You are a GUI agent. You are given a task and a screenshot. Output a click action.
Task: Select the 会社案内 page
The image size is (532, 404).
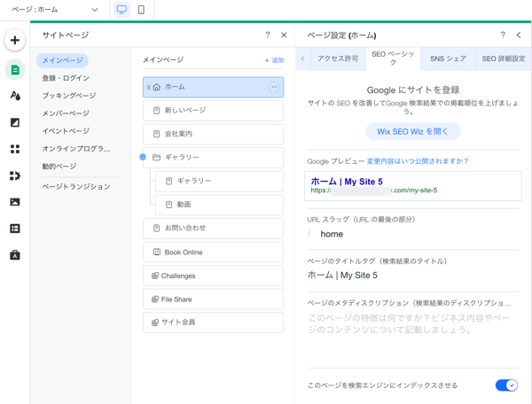213,134
